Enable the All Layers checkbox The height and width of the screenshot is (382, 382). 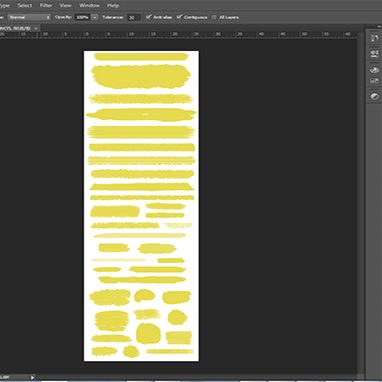coord(214,17)
